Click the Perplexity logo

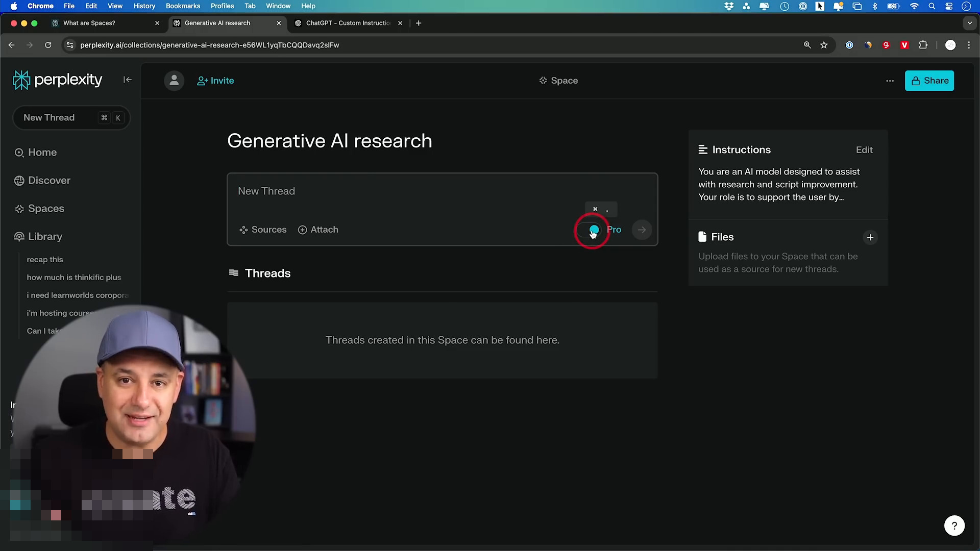tap(57, 80)
